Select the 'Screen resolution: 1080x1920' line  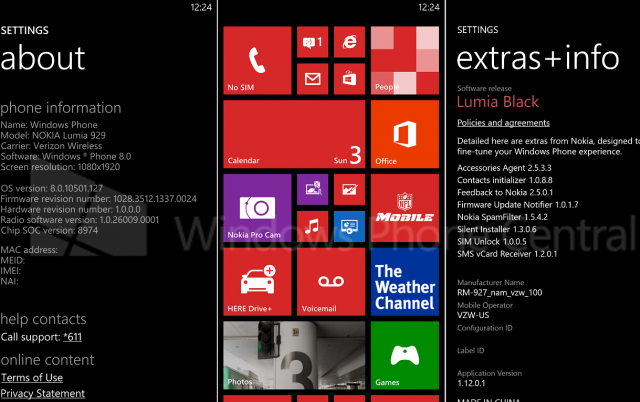60,167
